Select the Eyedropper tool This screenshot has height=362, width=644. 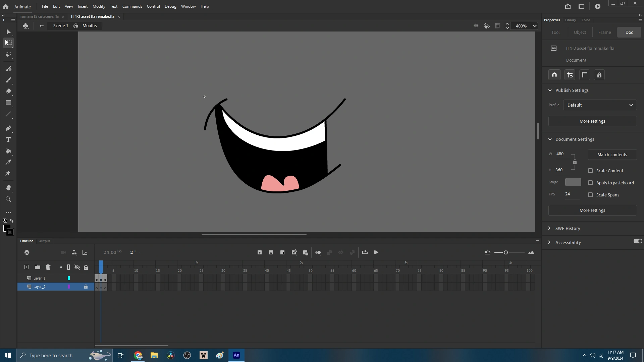[x=8, y=162]
